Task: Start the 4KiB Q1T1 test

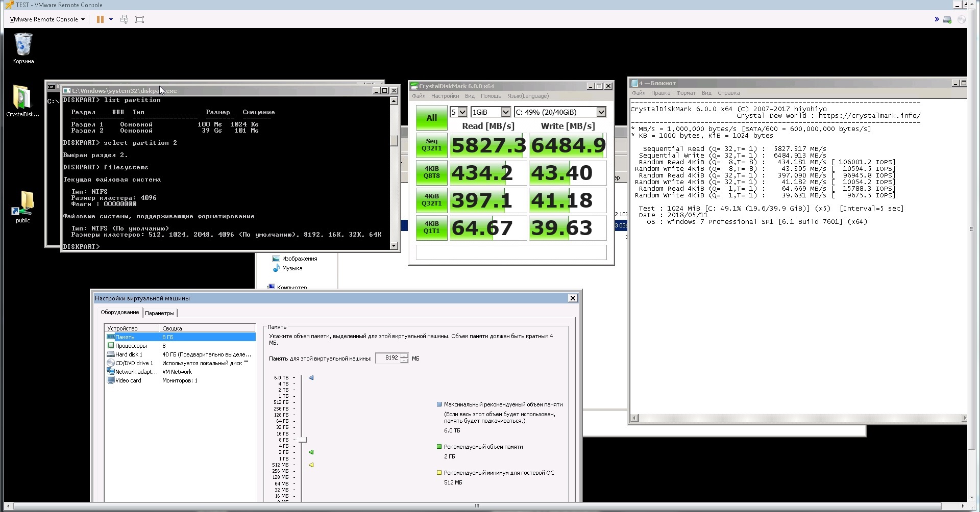Action: [431, 227]
